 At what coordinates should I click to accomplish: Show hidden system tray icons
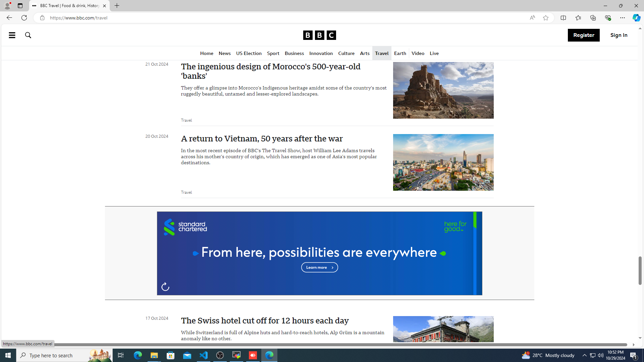(584, 355)
